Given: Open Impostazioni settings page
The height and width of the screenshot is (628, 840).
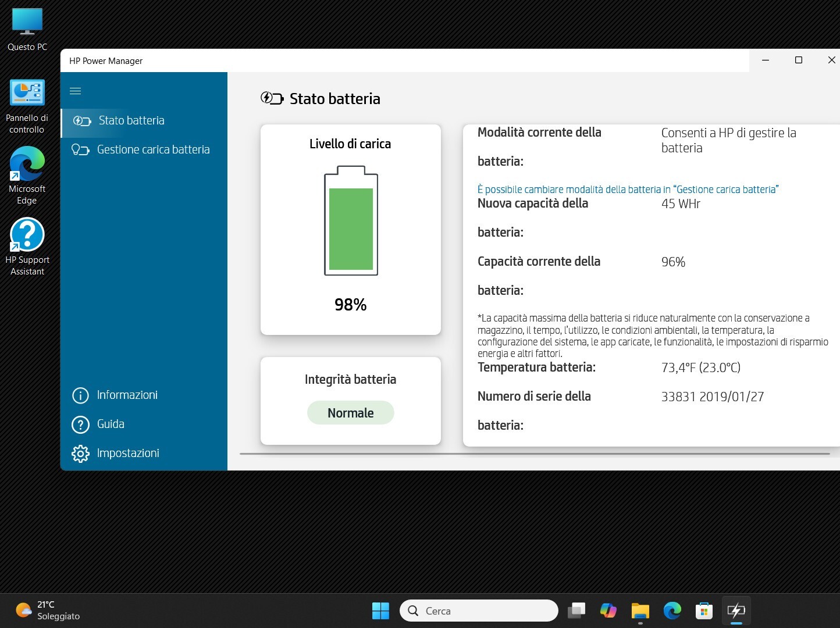Looking at the screenshot, I should 144,453.
